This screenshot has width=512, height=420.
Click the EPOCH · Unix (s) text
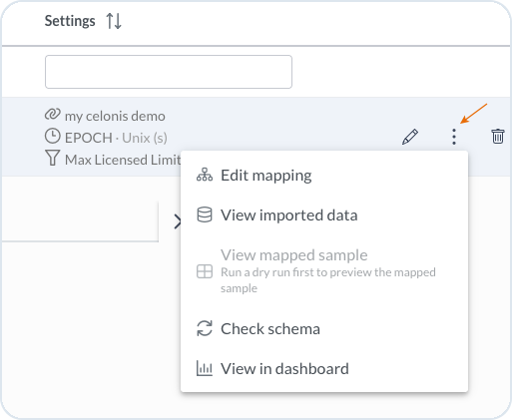pos(116,138)
